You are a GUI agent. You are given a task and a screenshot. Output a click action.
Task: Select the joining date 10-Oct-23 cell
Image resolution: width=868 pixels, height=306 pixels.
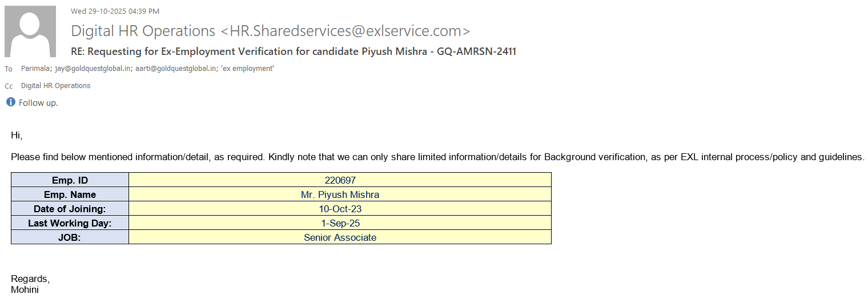pyautogui.click(x=340, y=209)
